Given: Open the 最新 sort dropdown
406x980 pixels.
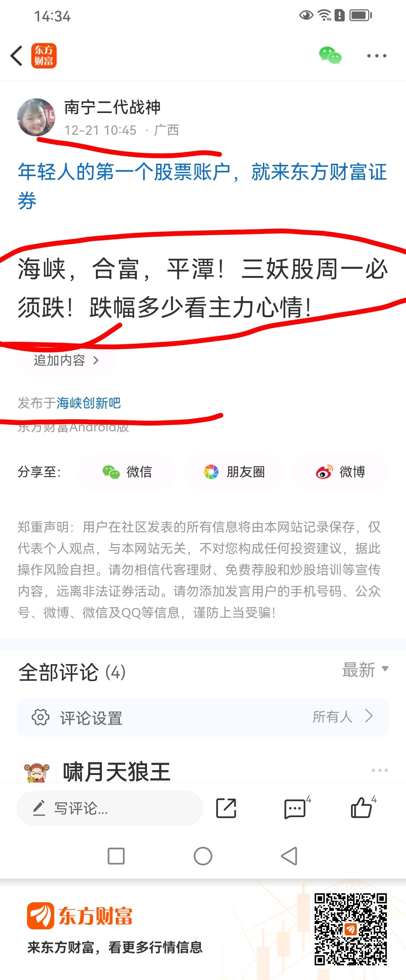Looking at the screenshot, I should point(365,670).
